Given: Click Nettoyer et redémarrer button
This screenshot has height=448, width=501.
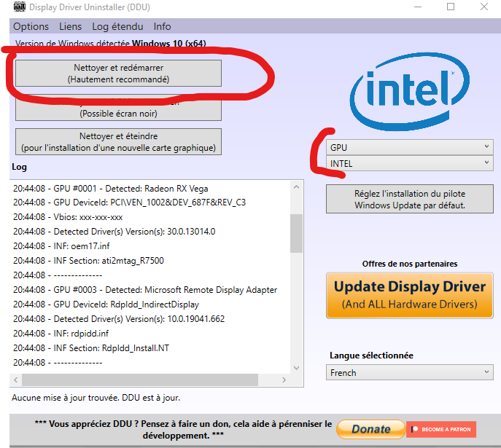Looking at the screenshot, I should (118, 74).
